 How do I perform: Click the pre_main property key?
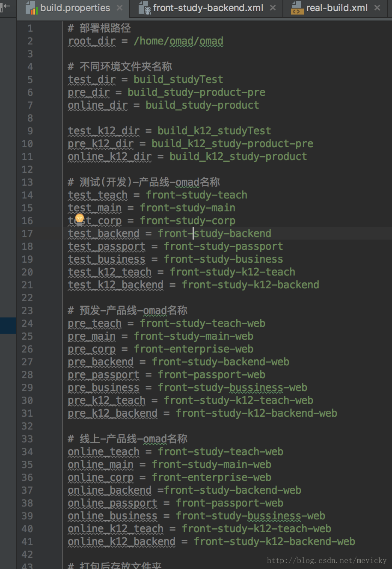point(92,336)
